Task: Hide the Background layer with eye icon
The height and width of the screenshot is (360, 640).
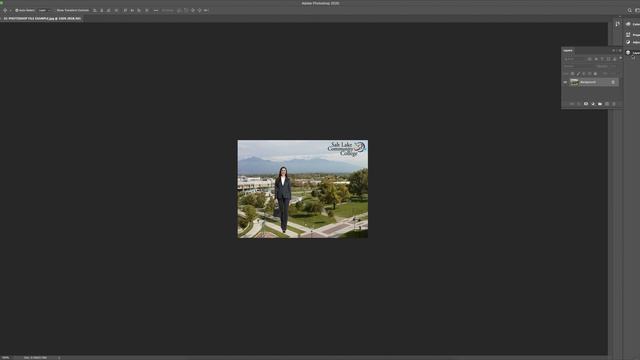Action: point(565,82)
